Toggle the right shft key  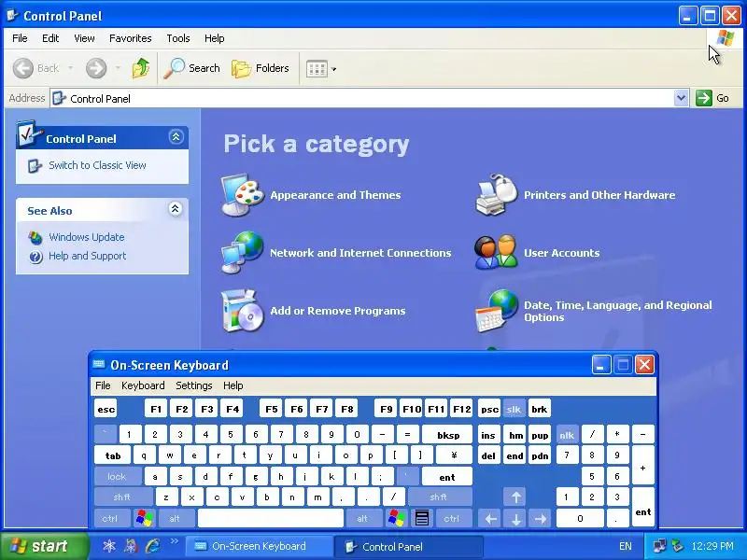point(439,497)
